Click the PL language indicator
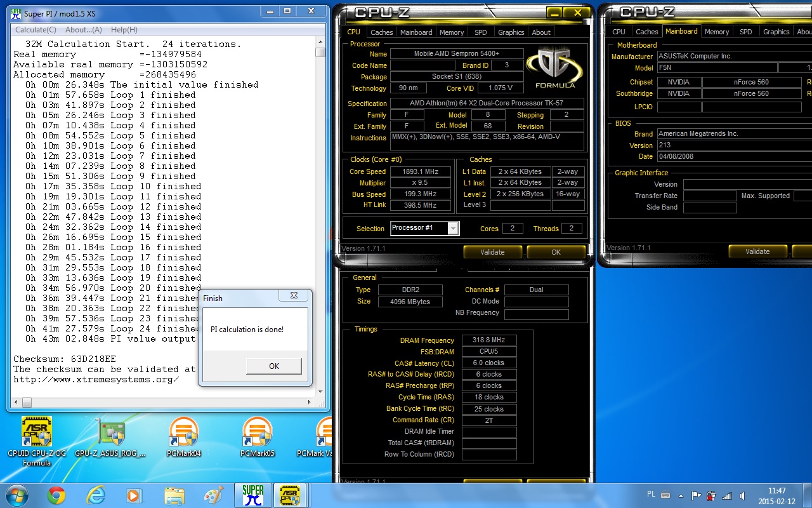The image size is (812, 508). click(x=651, y=495)
